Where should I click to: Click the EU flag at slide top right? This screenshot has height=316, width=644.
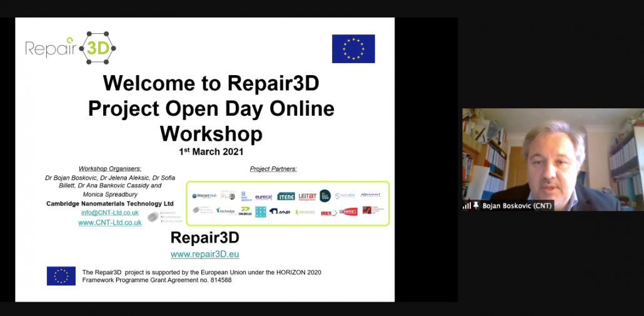353,48
